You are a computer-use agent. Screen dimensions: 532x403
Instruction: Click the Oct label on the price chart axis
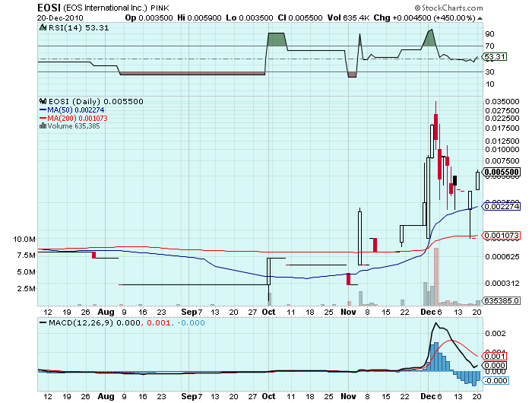pos(268,312)
